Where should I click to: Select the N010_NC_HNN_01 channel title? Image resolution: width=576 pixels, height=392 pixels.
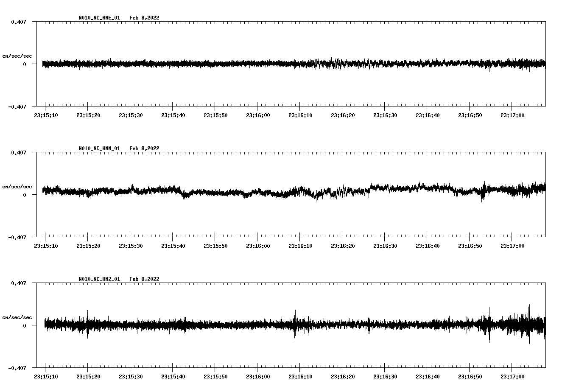(99, 148)
